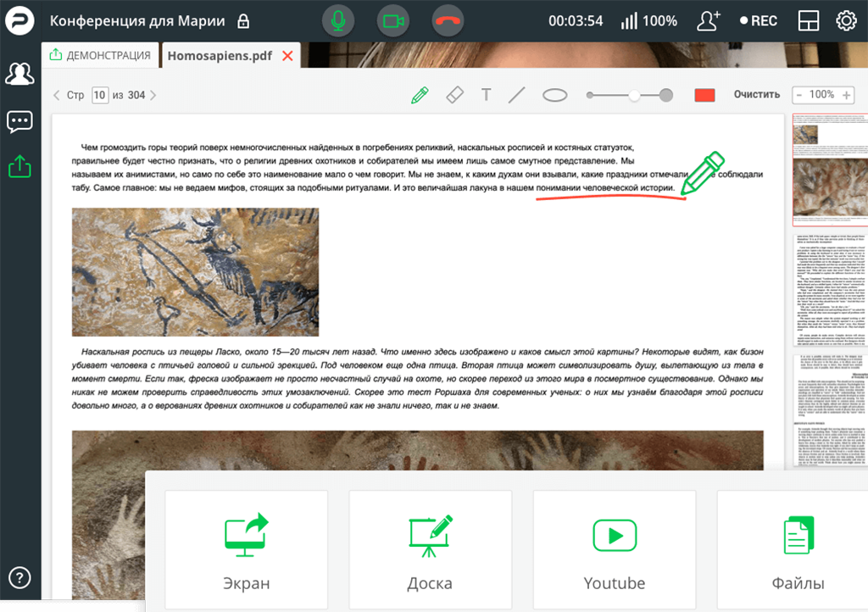Open the chat panel in sidebar
The image size is (868, 612).
(x=19, y=121)
